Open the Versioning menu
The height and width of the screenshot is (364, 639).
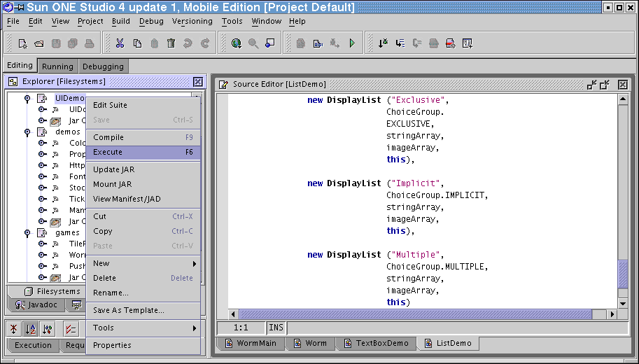click(192, 21)
